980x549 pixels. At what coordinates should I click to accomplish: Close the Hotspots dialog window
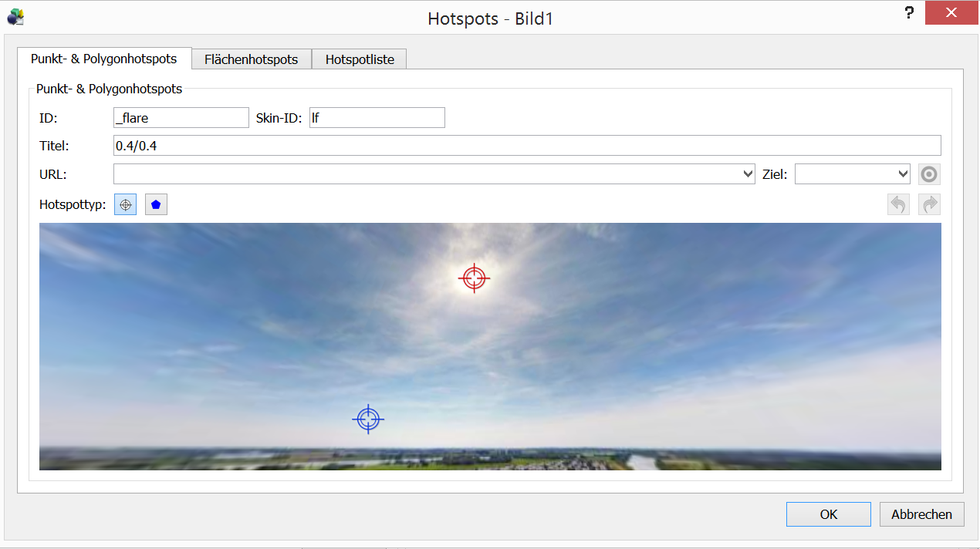(952, 13)
